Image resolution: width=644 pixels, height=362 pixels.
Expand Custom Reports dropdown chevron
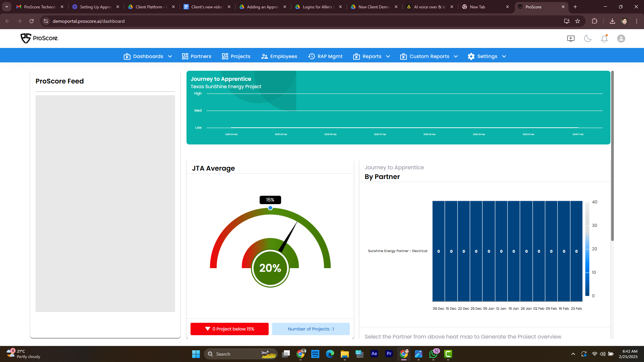coord(456,56)
